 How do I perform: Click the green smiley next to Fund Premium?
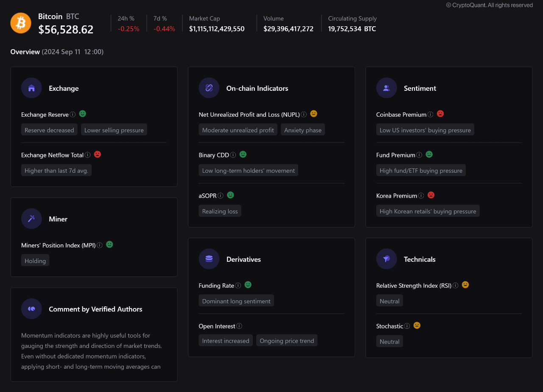click(429, 154)
